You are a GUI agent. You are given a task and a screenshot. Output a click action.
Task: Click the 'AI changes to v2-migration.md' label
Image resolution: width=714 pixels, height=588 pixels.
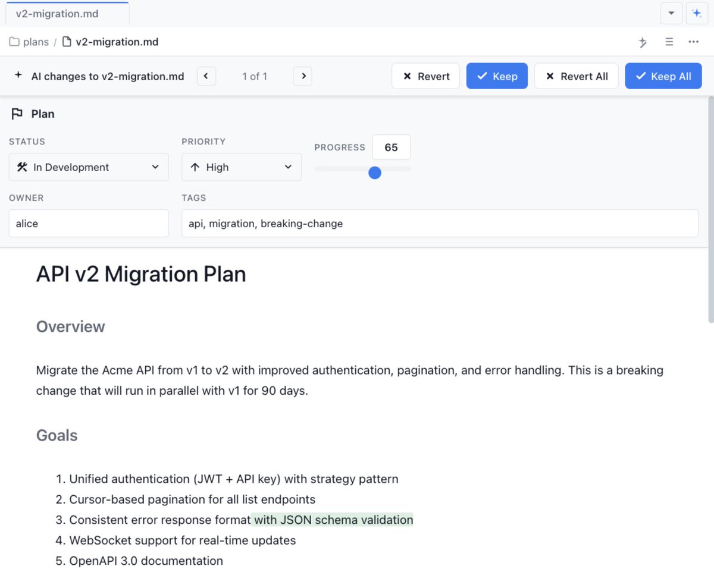coord(108,76)
